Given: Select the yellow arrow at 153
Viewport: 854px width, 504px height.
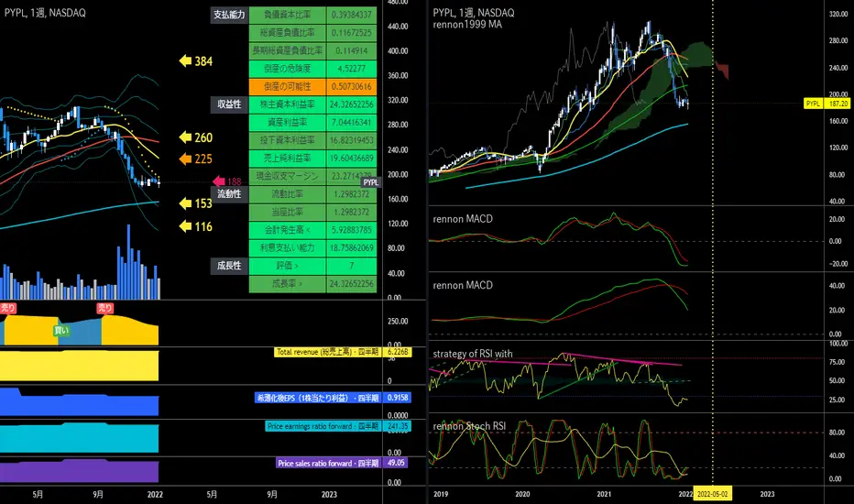Looking at the screenshot, I should 186,203.
